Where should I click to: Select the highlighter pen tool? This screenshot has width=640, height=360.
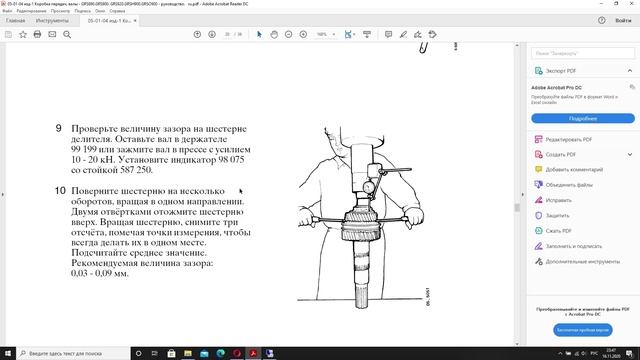(403, 34)
